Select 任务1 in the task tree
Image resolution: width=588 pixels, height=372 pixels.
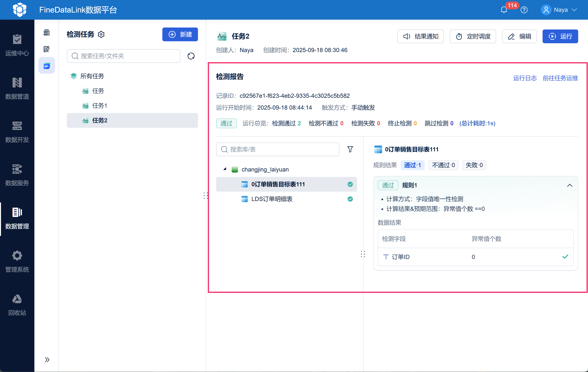click(x=132, y=106)
